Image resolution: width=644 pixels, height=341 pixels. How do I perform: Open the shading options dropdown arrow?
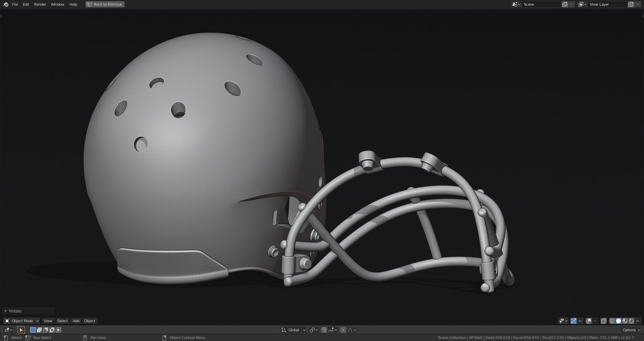point(638,321)
